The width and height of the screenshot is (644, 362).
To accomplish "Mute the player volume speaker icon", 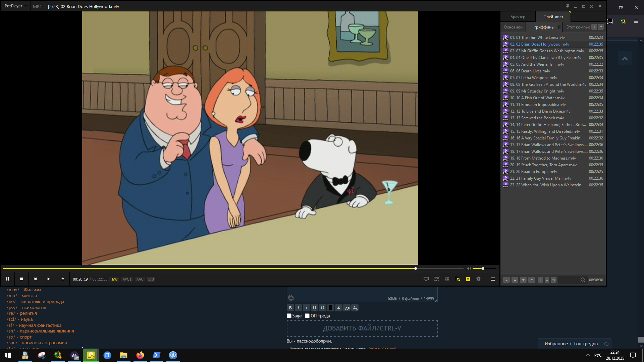I will pos(469,268).
